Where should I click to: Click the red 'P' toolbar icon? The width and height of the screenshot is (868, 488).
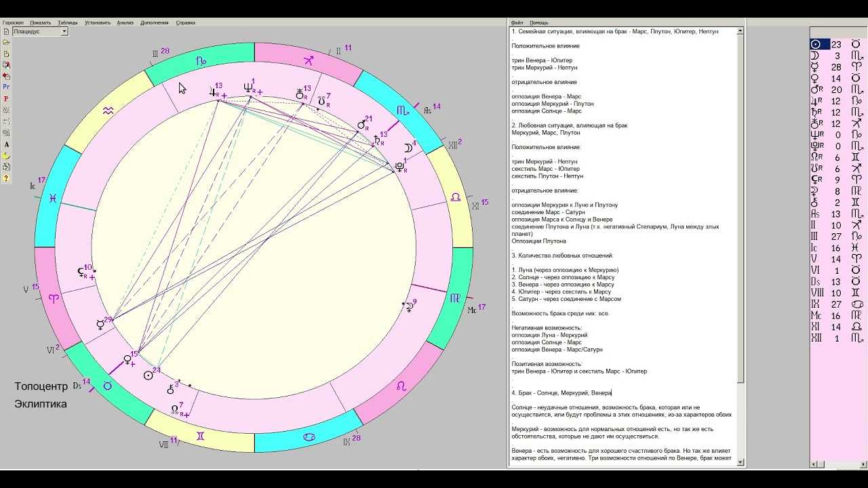tap(6, 99)
